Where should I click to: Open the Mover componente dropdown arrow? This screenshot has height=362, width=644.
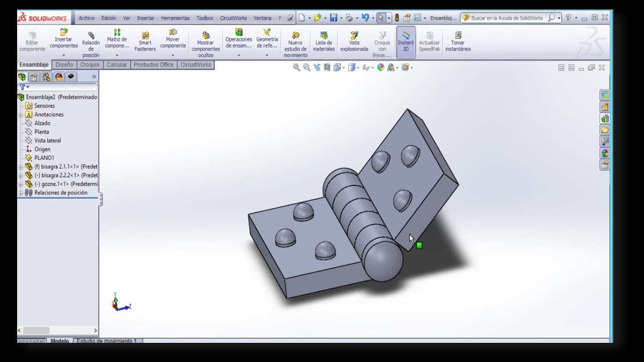tap(173, 55)
